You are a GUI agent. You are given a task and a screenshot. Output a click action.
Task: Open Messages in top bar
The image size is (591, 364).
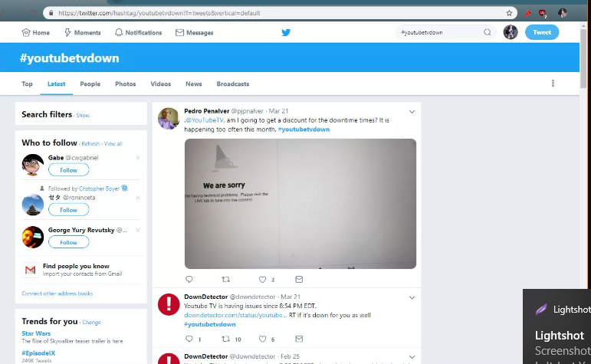(x=194, y=32)
